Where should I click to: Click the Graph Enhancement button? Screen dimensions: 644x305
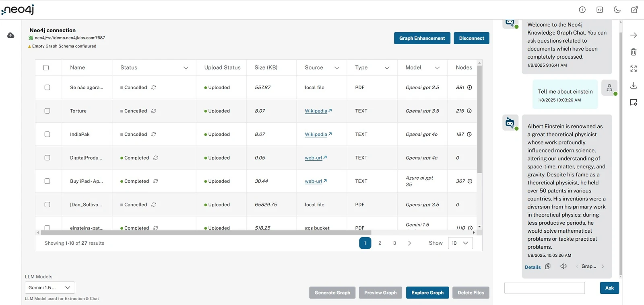422,38
